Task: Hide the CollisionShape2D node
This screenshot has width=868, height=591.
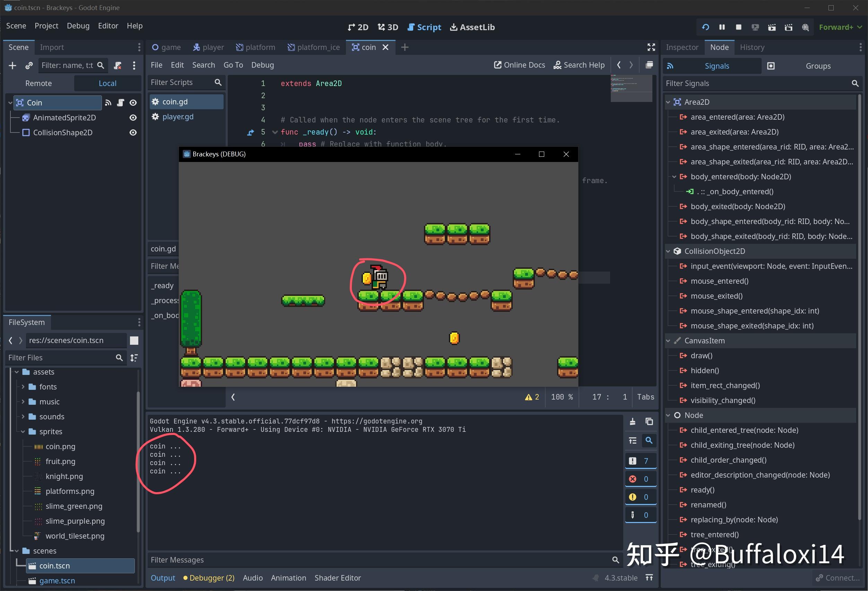Action: click(133, 132)
